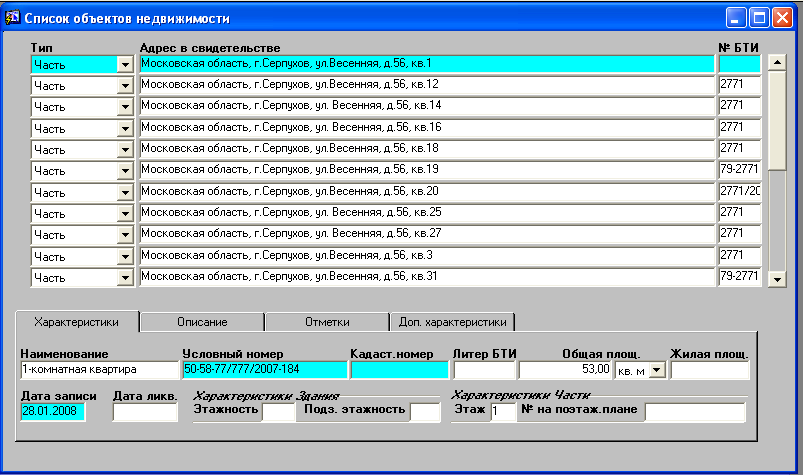The image size is (803, 475).
Task: Open type dropdown in the кв.19 row
Action: point(125,170)
